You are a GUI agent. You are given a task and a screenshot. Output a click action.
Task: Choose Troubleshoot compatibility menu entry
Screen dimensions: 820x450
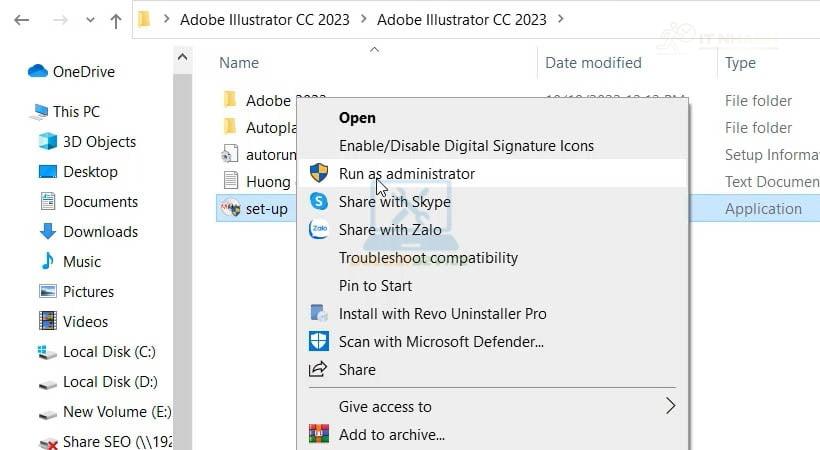[x=428, y=257]
